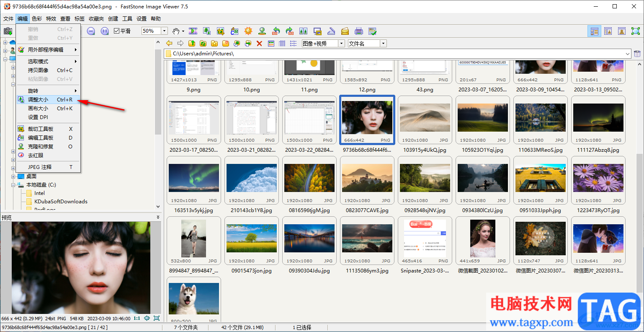Click the 1:1 actual size icon
This screenshot has height=332, width=644.
[105, 31]
